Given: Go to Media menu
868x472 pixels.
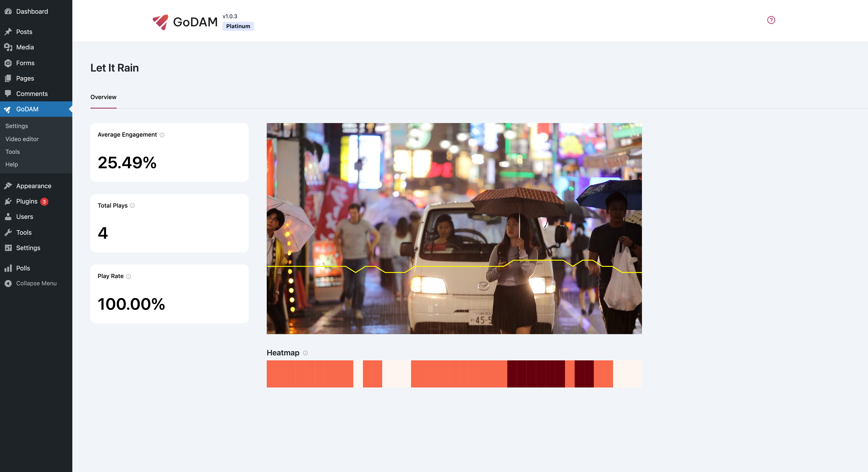Looking at the screenshot, I should [36, 47].
